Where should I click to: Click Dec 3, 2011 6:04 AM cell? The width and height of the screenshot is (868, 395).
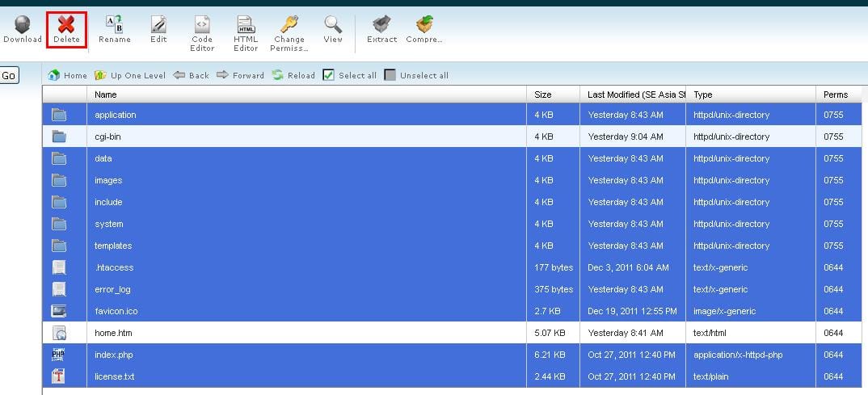coord(628,267)
